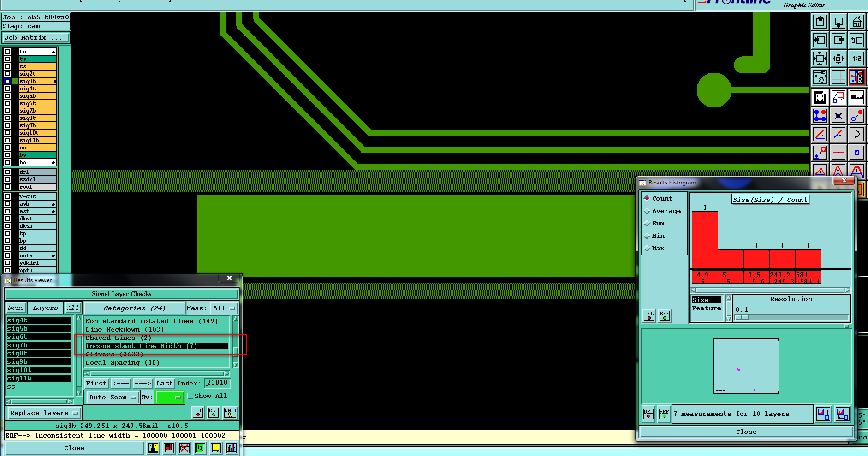The height and width of the screenshot is (456, 868).
Task: Open the Job Matrix menu button
Action: point(36,38)
